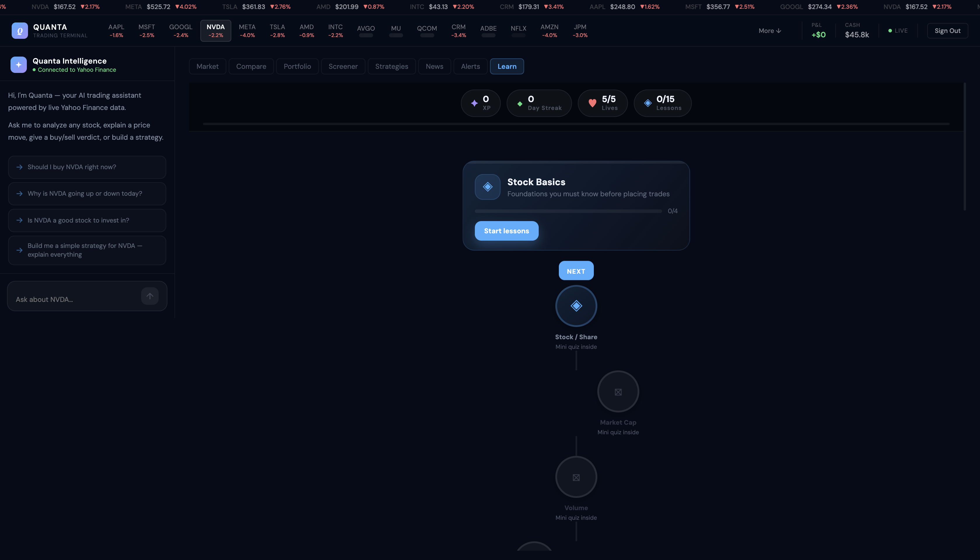The height and width of the screenshot is (560, 980).
Task: Click the Stock Basics diamond icon
Action: tap(487, 187)
